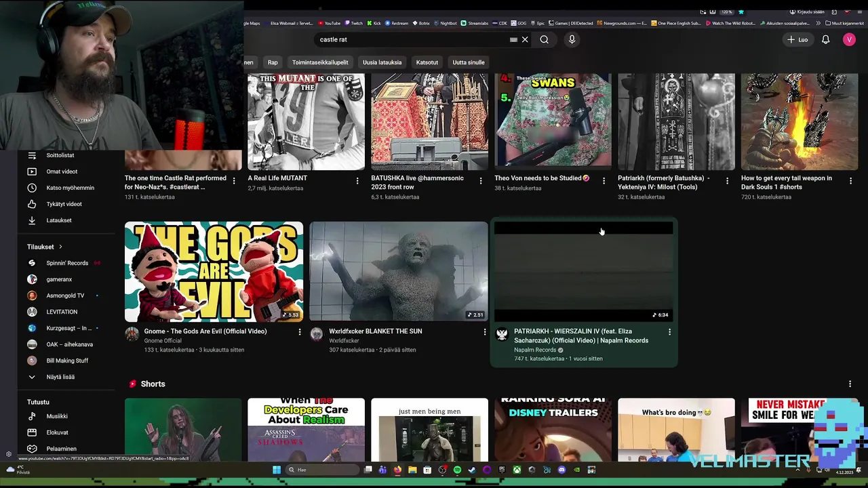Open the gameranx channel subscription
The height and width of the screenshot is (488, 868).
coord(59,279)
